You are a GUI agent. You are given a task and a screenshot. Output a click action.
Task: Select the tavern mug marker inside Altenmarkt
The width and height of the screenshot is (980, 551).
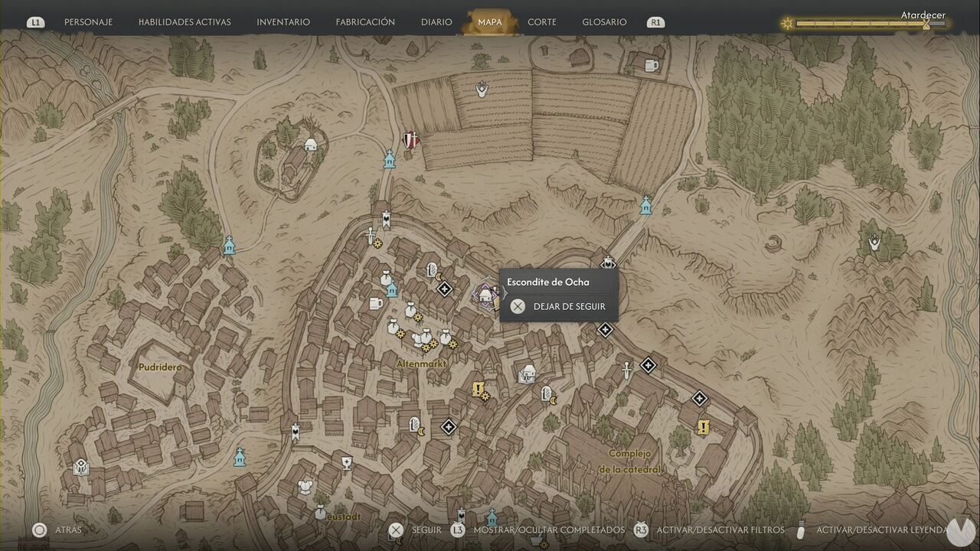click(x=375, y=304)
